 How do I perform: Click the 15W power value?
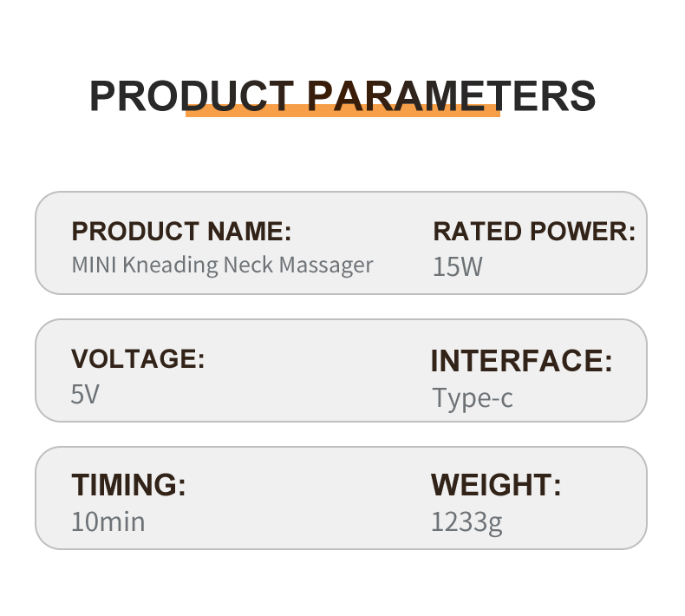tap(457, 266)
